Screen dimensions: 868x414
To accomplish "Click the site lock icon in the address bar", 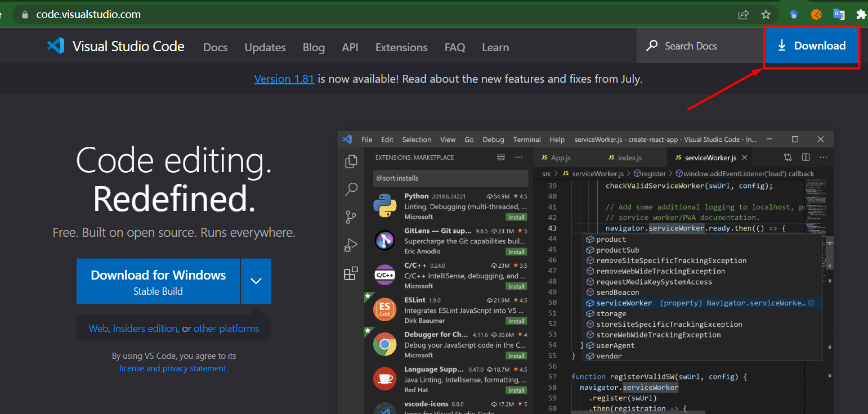I will coord(25,15).
